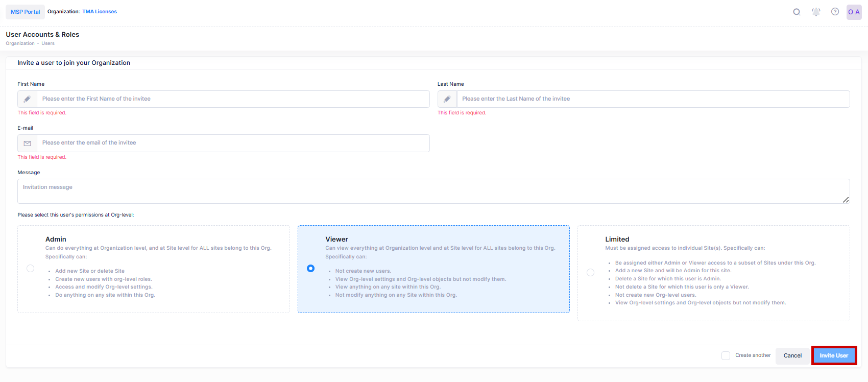Select the Admin permission radio button

[x=31, y=269]
